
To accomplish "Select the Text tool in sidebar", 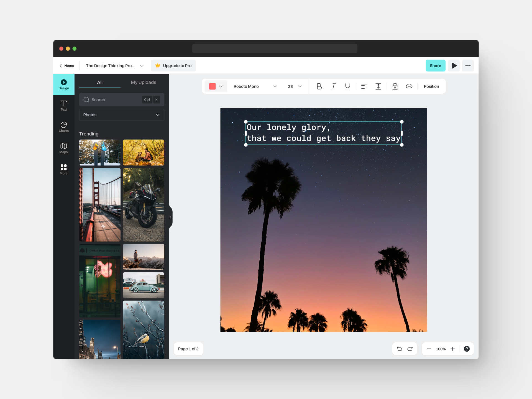I will click(64, 106).
